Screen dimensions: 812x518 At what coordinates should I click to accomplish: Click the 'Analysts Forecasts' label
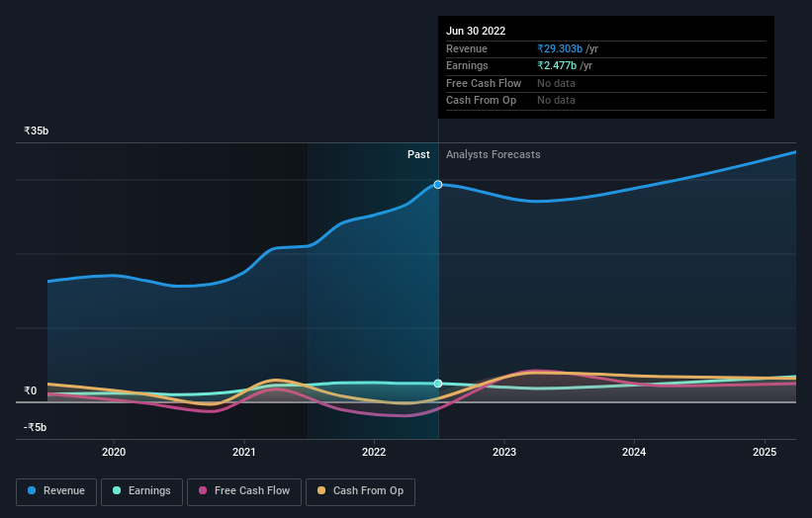tap(493, 155)
